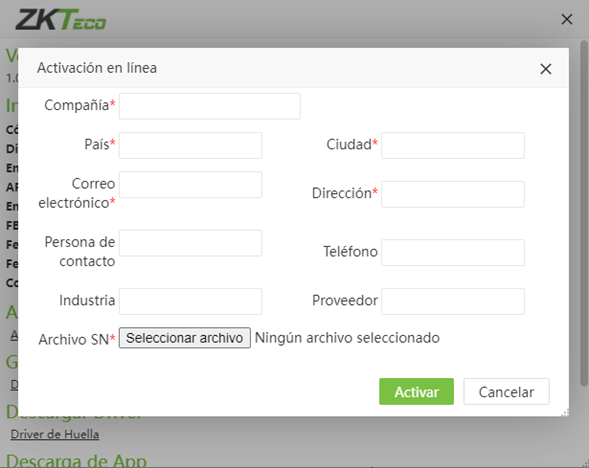This screenshot has height=468, width=589.
Task: Select the Teléfono input box
Action: [453, 252]
